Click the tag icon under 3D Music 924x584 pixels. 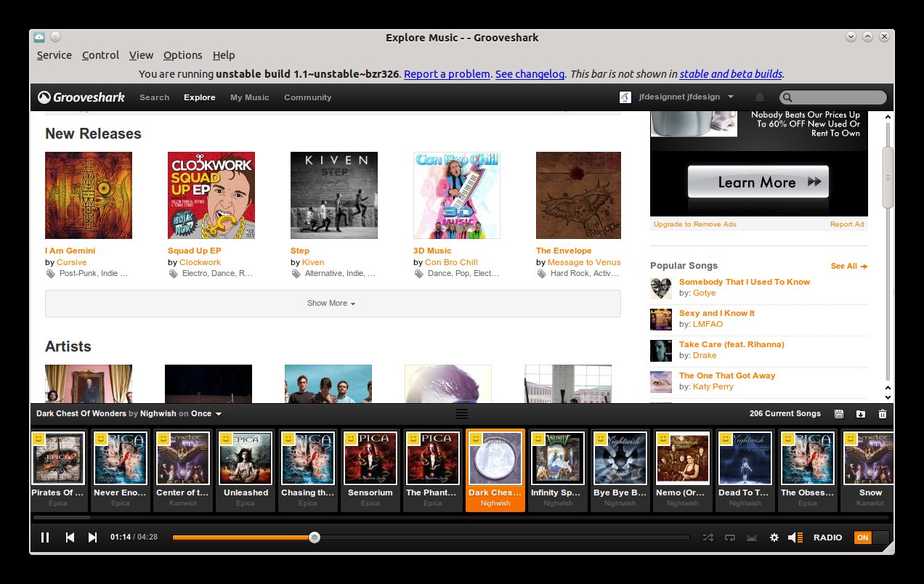click(418, 274)
